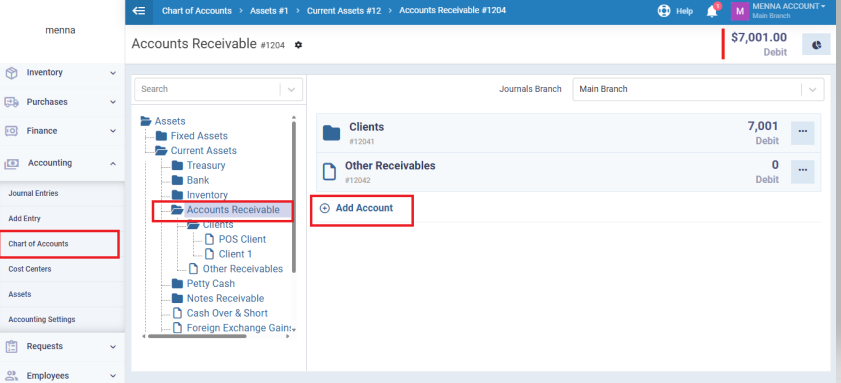Expand the Purchases menu chevron
Screen dimensions: 841x383
tap(113, 102)
